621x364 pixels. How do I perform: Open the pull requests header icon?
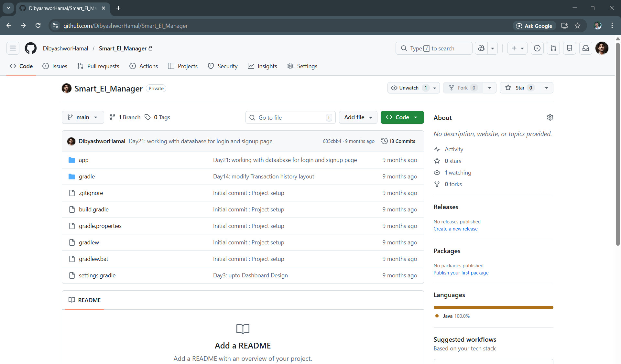tap(553, 48)
